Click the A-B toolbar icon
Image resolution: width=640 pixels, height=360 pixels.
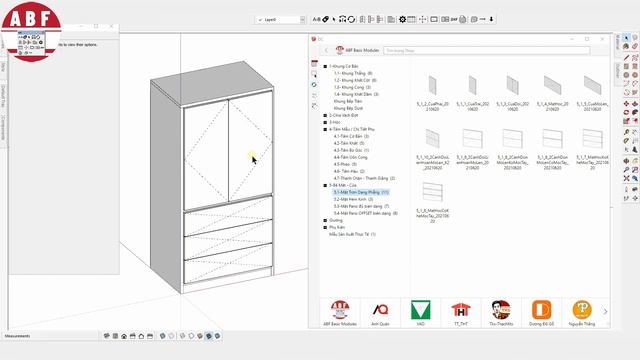click(x=316, y=19)
